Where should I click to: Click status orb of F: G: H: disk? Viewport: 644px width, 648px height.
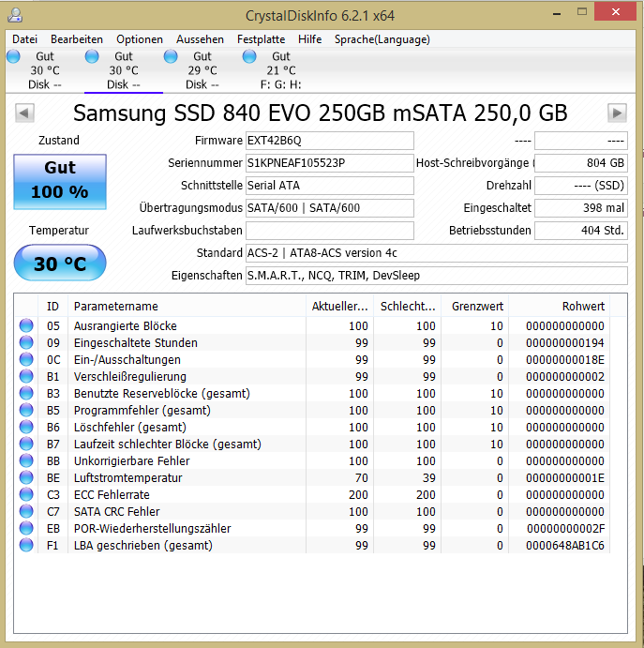click(x=249, y=56)
